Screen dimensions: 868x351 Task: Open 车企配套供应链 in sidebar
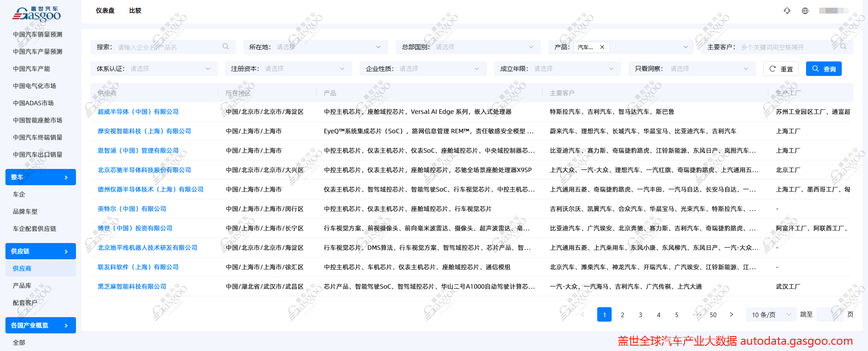click(x=34, y=229)
